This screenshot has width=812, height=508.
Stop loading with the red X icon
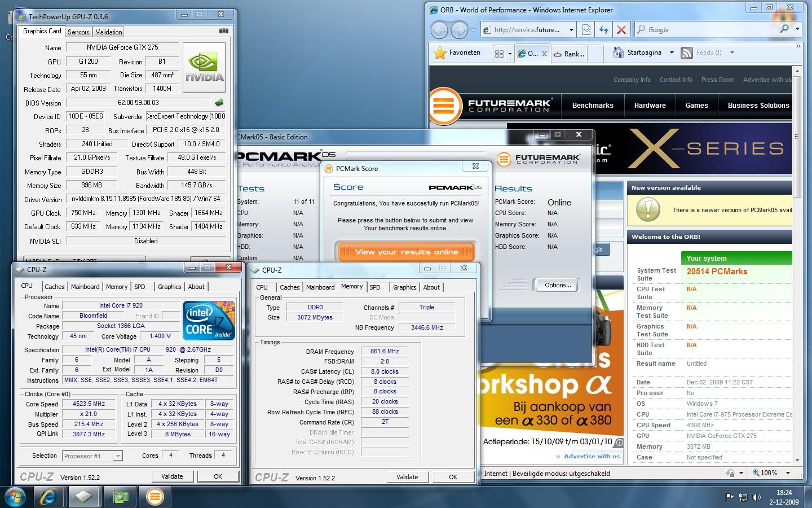coord(621,30)
